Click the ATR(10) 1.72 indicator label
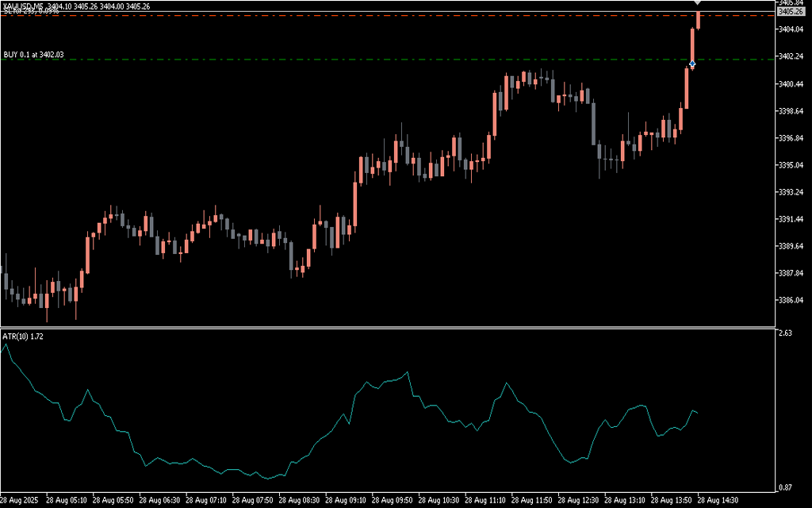The height and width of the screenshot is (508, 812). click(x=22, y=337)
